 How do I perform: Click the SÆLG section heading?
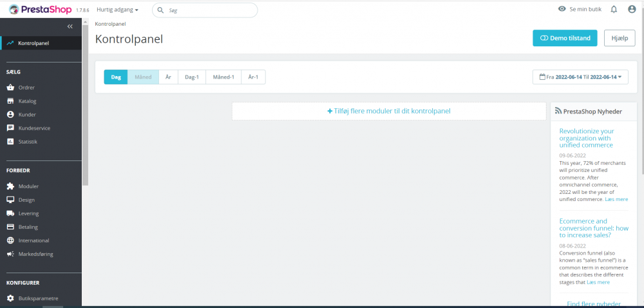(14, 72)
